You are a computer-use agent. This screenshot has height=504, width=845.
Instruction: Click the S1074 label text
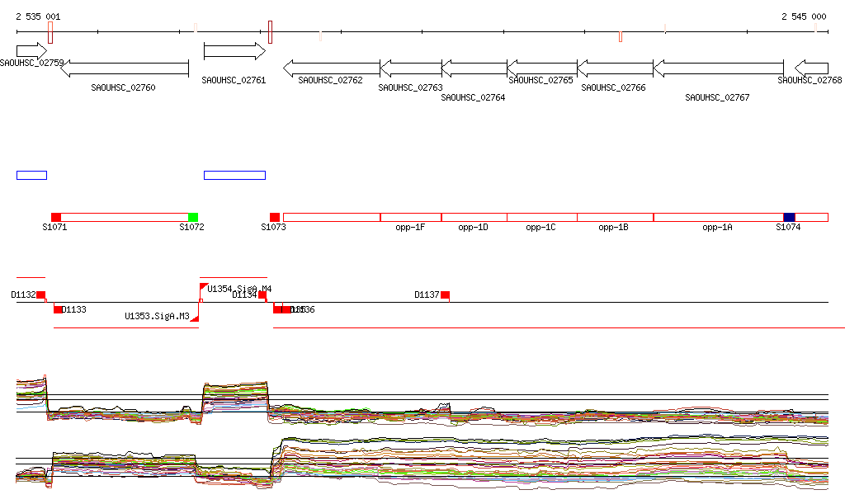(x=788, y=227)
